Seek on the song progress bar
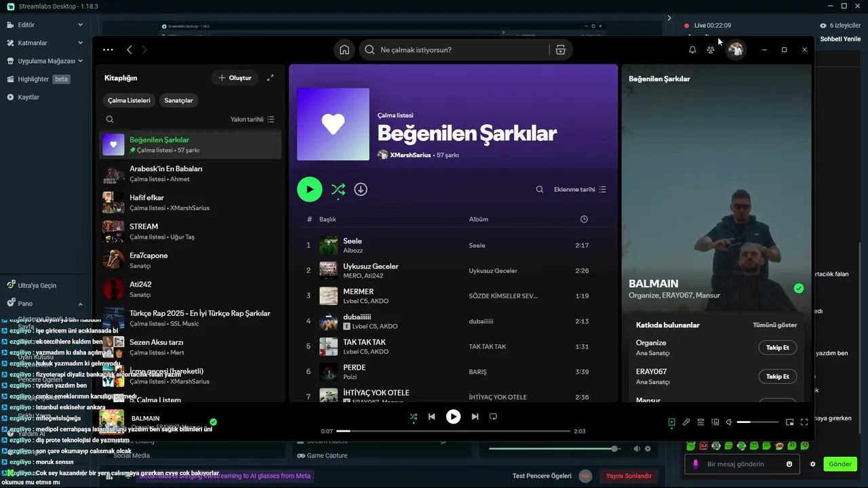This screenshot has width=868, height=488. (x=453, y=431)
